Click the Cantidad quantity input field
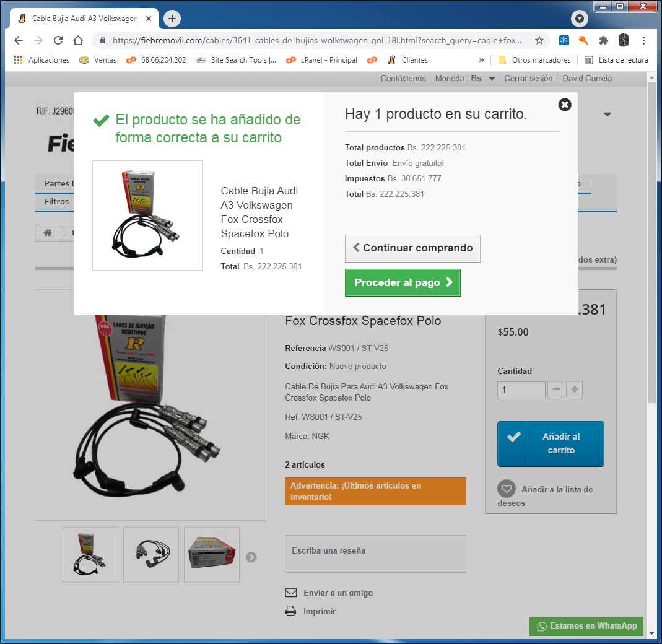 [521, 389]
